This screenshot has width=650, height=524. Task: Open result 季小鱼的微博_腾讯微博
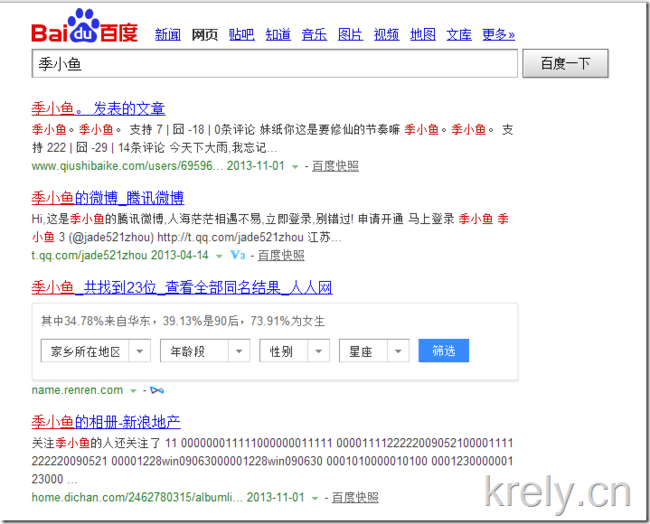coord(108,198)
